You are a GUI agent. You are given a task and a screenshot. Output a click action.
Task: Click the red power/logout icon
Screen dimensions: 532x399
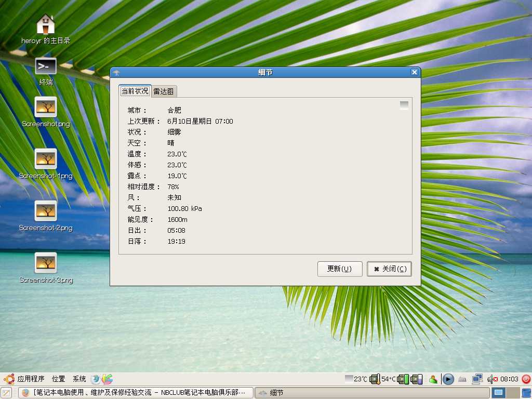coord(526,379)
